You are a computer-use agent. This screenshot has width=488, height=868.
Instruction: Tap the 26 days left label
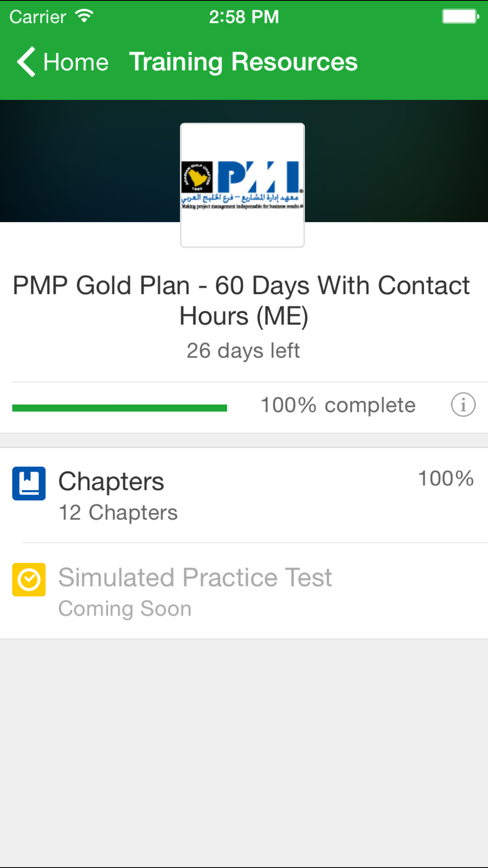[x=243, y=351]
